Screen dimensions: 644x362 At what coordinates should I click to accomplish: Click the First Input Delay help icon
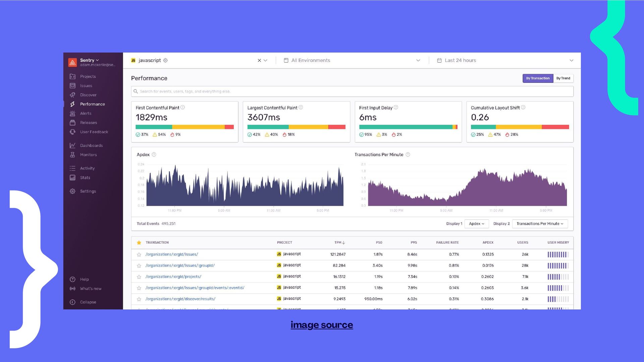tap(396, 108)
